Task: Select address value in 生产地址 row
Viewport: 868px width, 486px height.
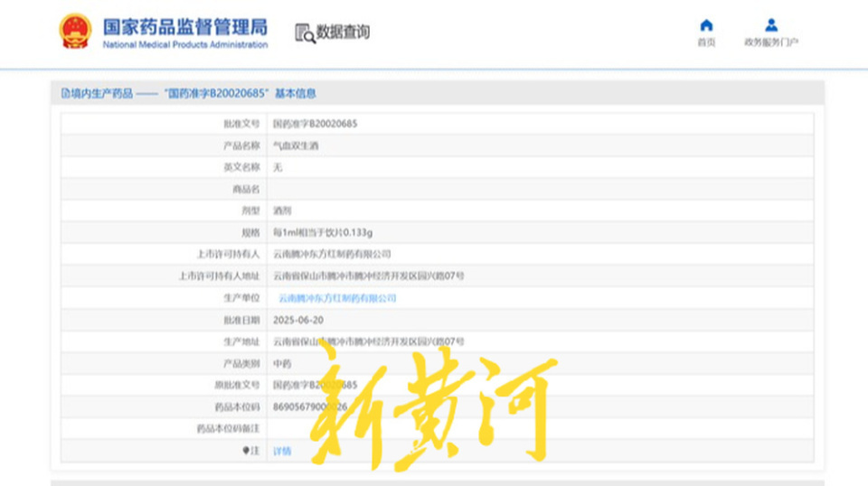Action: click(x=369, y=341)
